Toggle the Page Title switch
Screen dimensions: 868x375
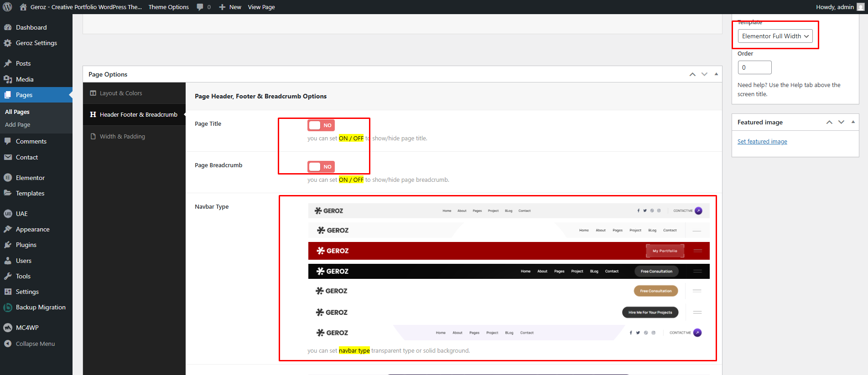pos(321,125)
